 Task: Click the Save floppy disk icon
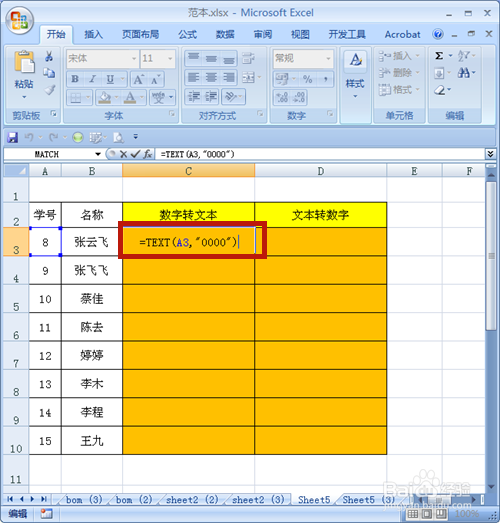click(12, 137)
